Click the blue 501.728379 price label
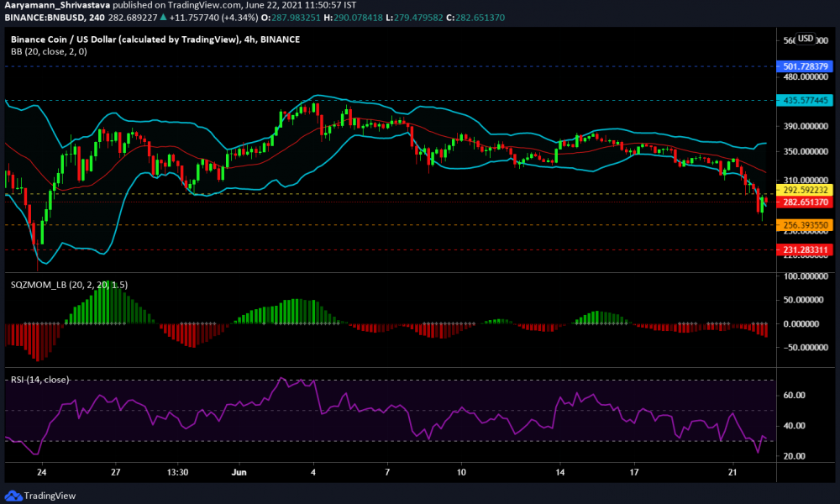Viewport: 840px width, 504px height. coord(805,66)
